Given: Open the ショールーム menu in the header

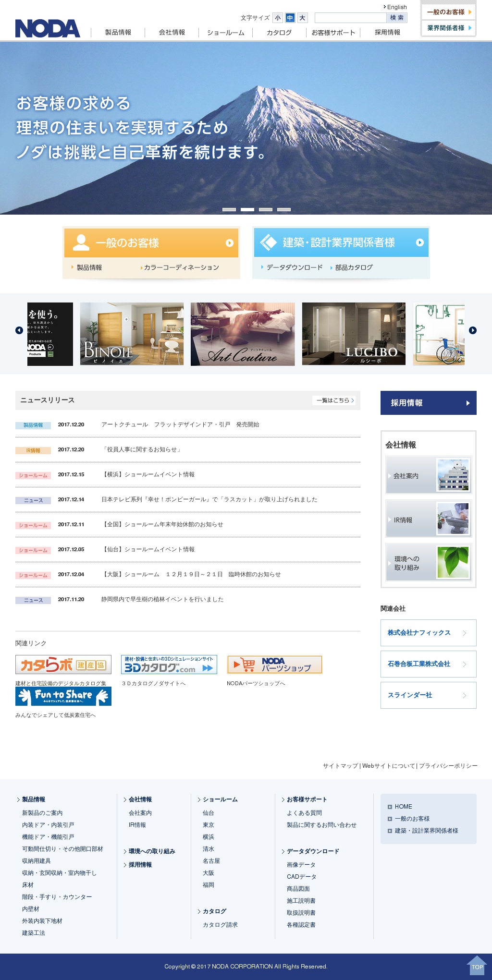Looking at the screenshot, I should pos(226,33).
